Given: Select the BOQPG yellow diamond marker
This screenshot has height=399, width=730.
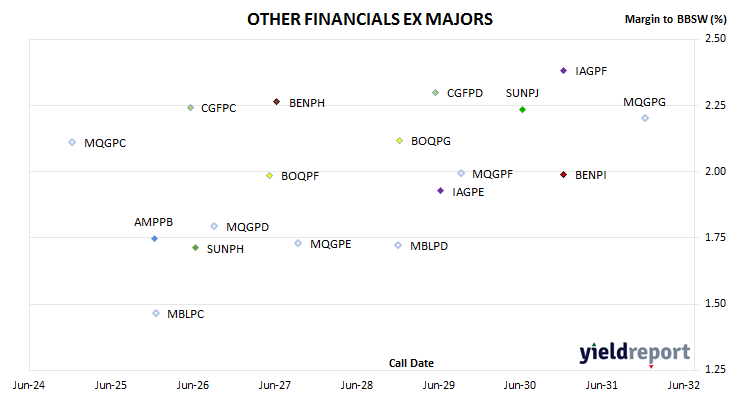Looking at the screenshot, I should [399, 141].
